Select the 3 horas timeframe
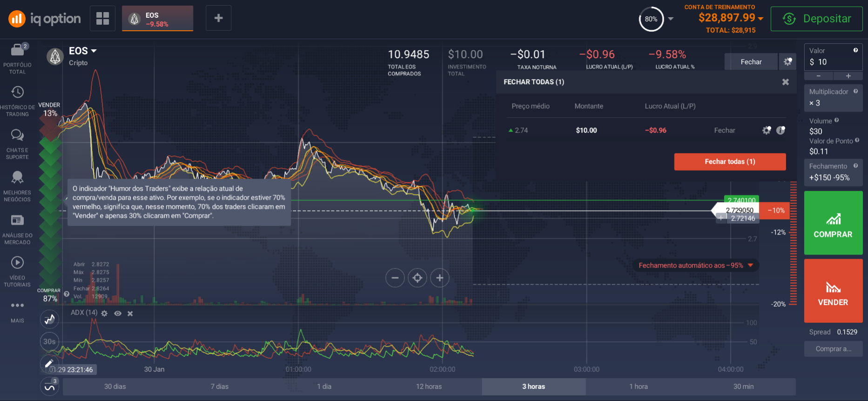Image resolution: width=868 pixels, height=401 pixels. point(534,387)
